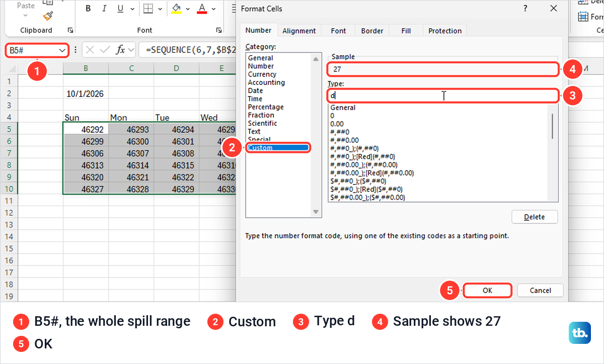Viewport: 604px width, 364px height.
Task: Open Underline style dropdown arrow
Action: tap(132, 9)
